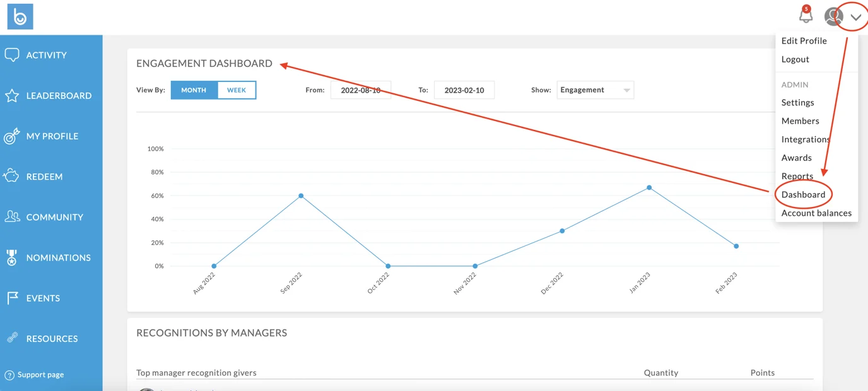The image size is (868, 391).
Task: Open the notifications bell icon
Action: pyautogui.click(x=806, y=16)
